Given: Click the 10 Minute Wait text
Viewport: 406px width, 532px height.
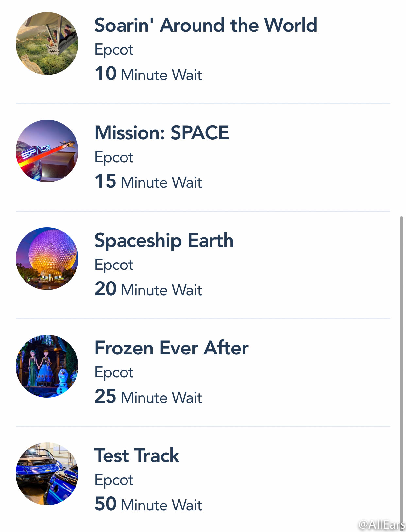Looking at the screenshot, I should (x=148, y=74).
